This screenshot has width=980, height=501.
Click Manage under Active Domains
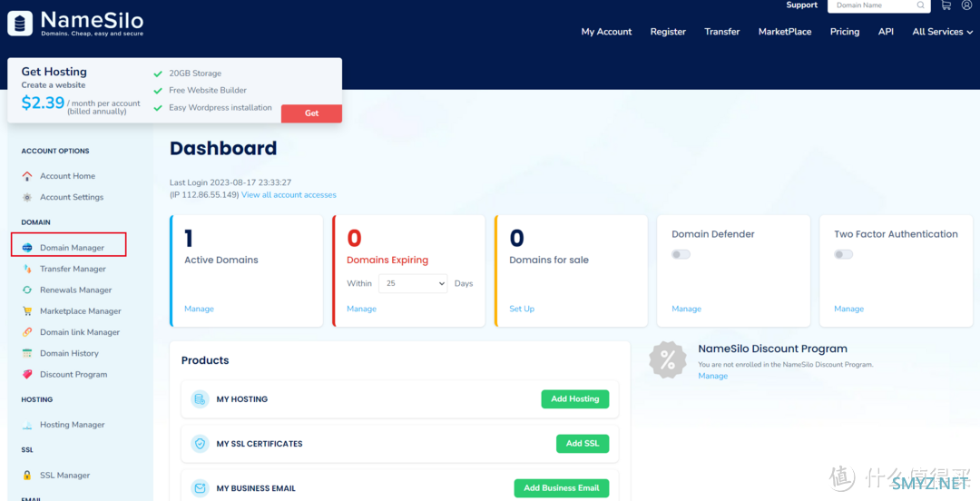(x=199, y=309)
